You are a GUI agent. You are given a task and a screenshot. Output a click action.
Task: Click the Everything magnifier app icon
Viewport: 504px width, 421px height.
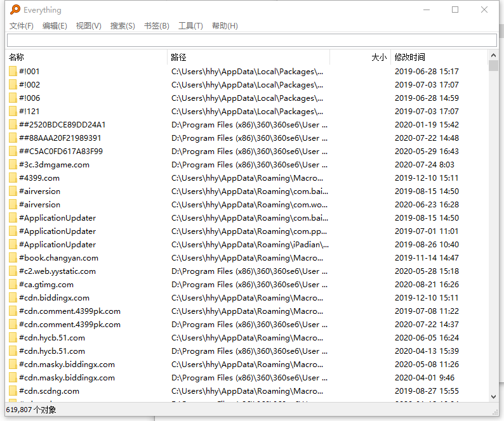pos(15,10)
